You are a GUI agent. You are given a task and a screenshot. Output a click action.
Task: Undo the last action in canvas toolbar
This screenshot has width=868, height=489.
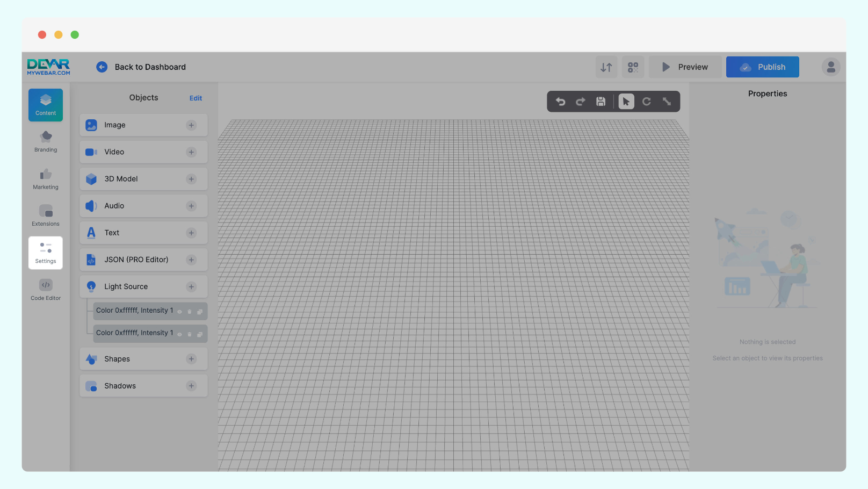(x=561, y=102)
